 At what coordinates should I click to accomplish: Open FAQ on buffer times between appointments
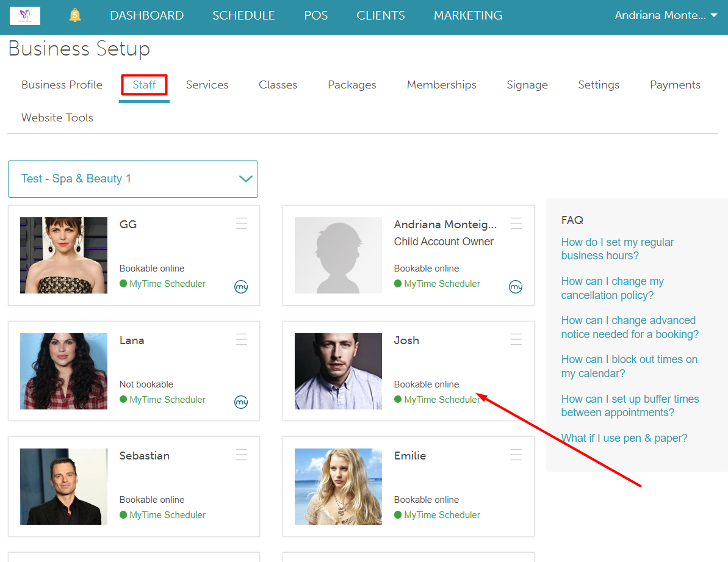[630, 406]
